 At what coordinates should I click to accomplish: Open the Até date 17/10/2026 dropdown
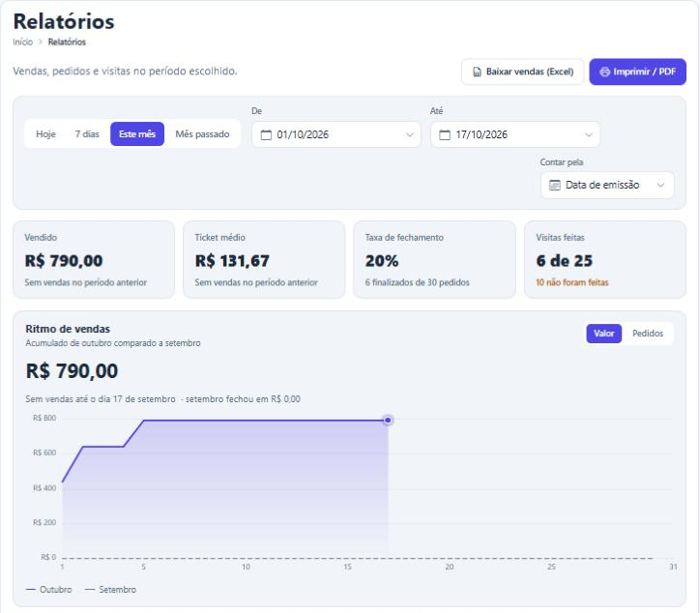point(515,134)
